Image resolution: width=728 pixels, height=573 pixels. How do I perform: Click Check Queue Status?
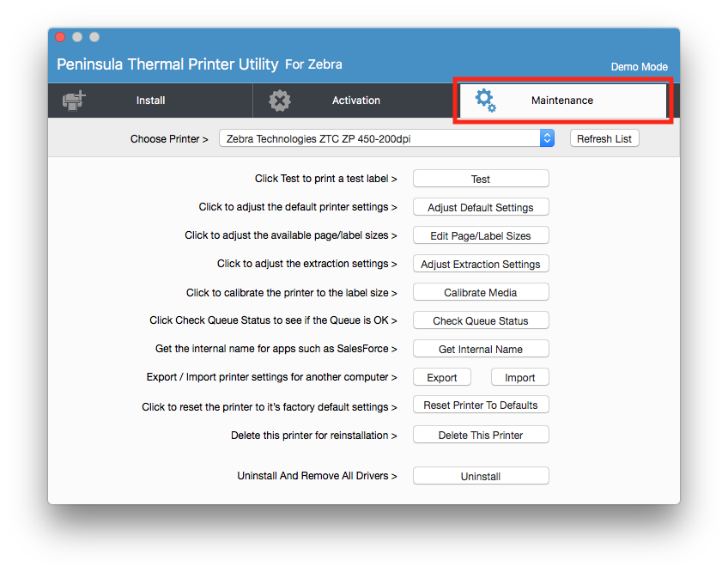pos(481,320)
